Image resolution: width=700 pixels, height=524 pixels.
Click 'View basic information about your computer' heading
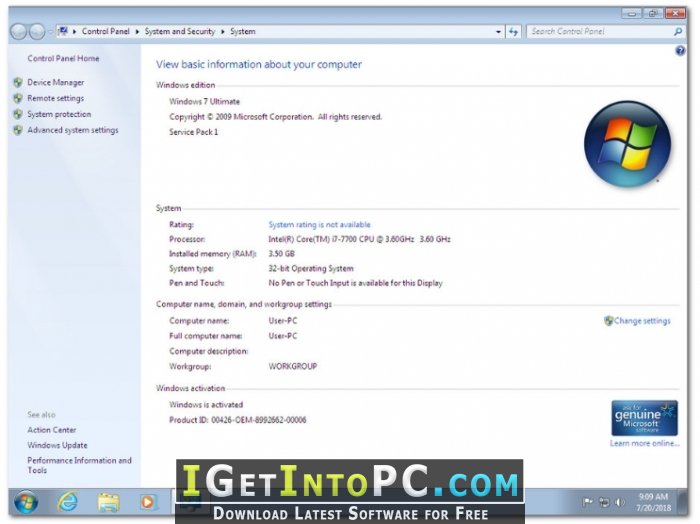click(x=259, y=64)
